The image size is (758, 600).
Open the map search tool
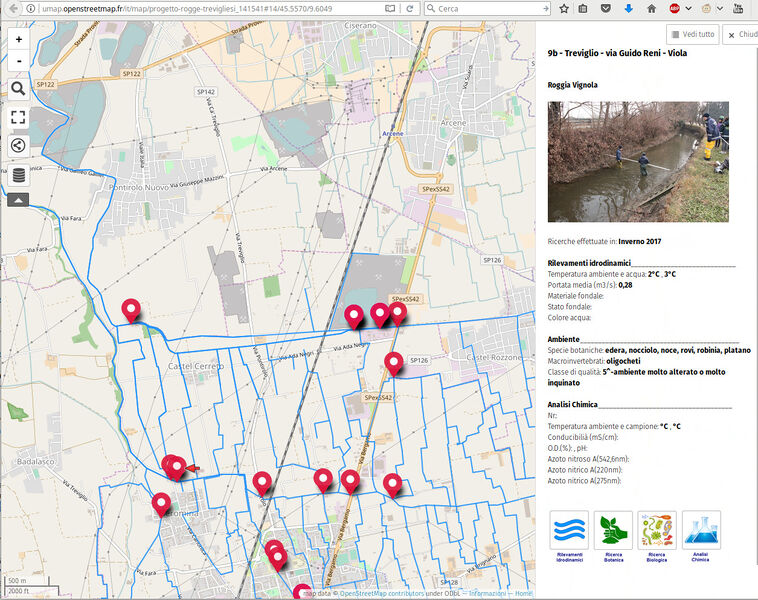(19, 89)
